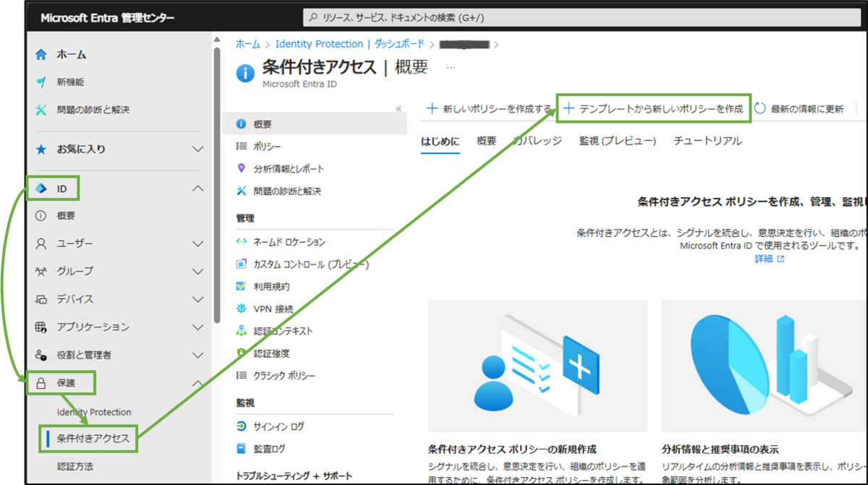Click 分析情報と推奨事項の表示 heading
Screen dimensions: 868x485
coord(720,449)
